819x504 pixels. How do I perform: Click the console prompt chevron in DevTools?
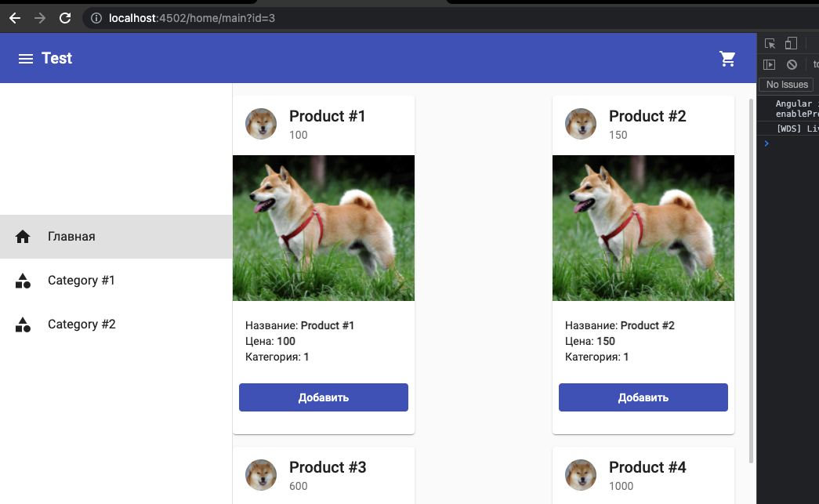(x=766, y=143)
